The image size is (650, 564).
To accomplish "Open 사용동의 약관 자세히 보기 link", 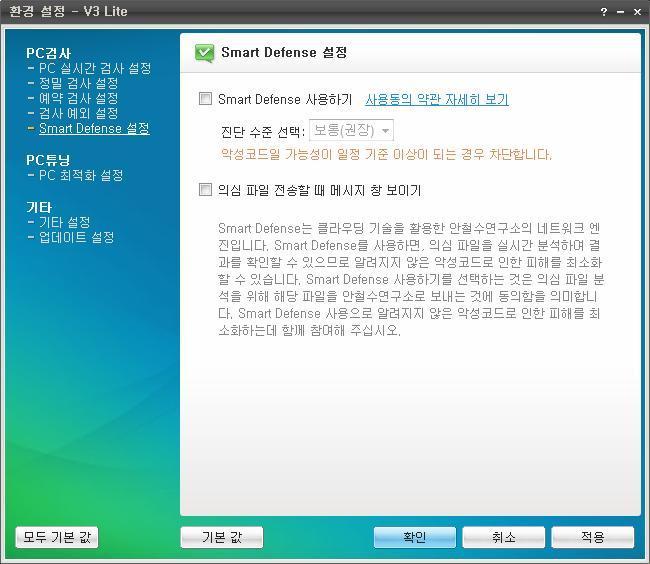I will 437,99.
